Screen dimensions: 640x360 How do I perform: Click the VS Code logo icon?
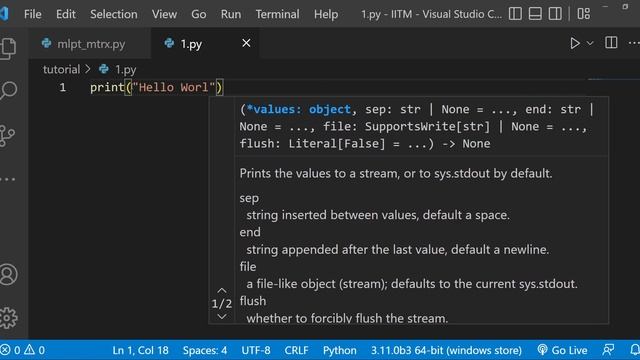tap(4, 14)
